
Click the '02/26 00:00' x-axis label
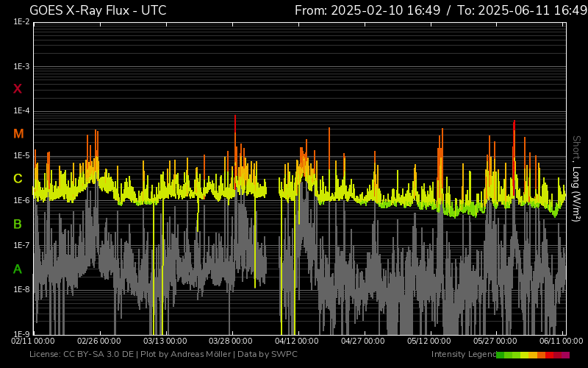click(x=99, y=342)
